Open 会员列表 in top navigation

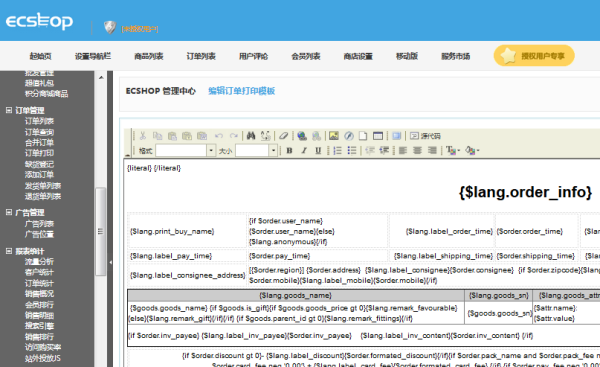click(x=305, y=56)
